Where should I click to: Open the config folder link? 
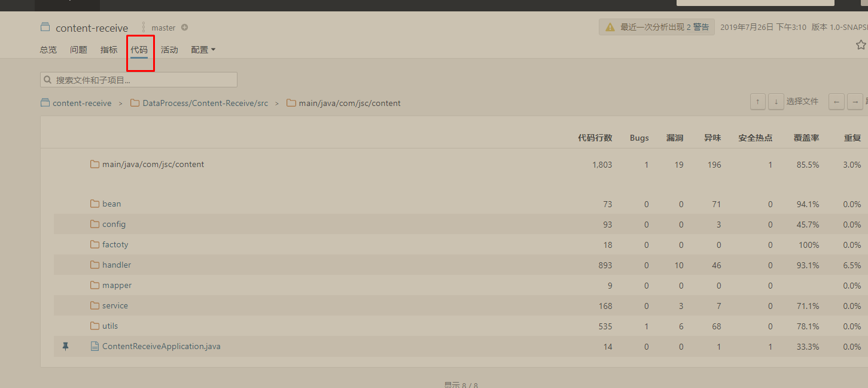114,224
